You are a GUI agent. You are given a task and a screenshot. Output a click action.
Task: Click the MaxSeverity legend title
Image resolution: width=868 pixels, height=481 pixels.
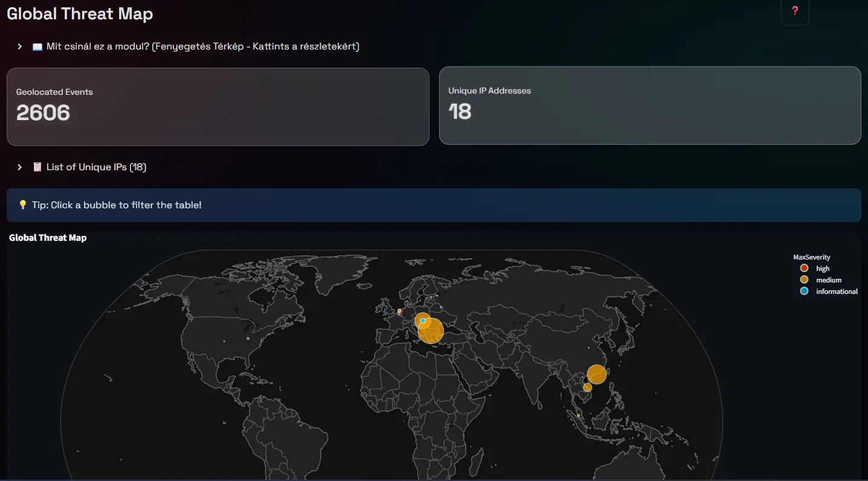coord(811,257)
